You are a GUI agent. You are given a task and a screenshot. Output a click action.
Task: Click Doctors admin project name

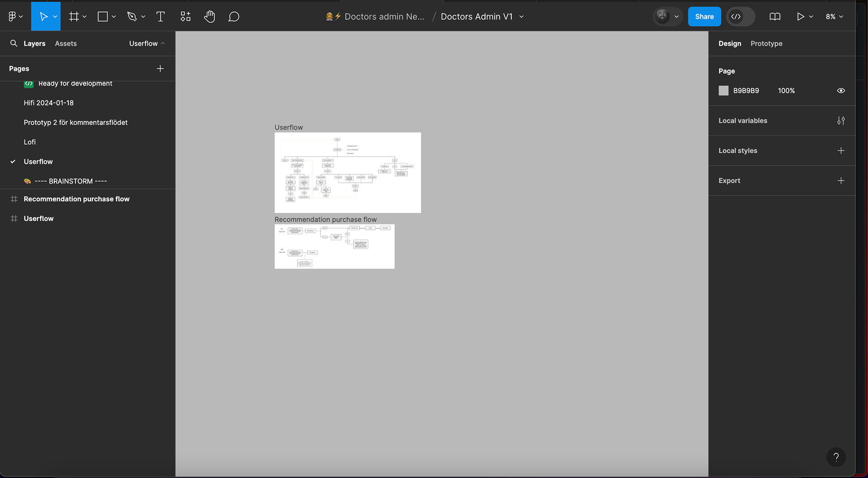384,17
